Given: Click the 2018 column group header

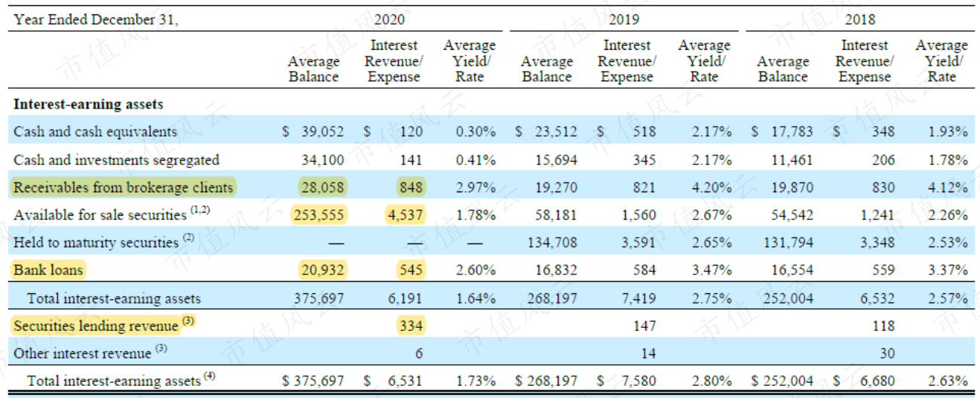Looking at the screenshot, I should [x=859, y=20].
